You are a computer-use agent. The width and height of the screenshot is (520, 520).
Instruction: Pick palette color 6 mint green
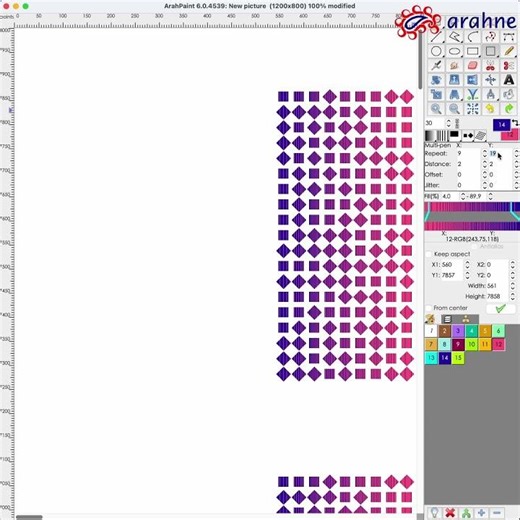coord(499,331)
